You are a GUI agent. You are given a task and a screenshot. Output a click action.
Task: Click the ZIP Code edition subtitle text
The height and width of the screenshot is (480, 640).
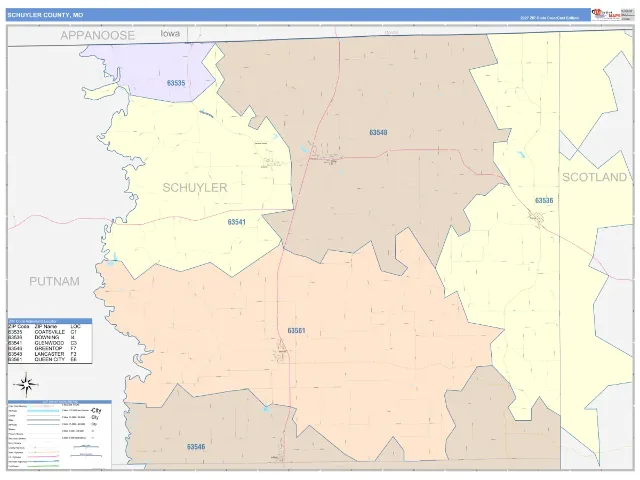click(549, 18)
